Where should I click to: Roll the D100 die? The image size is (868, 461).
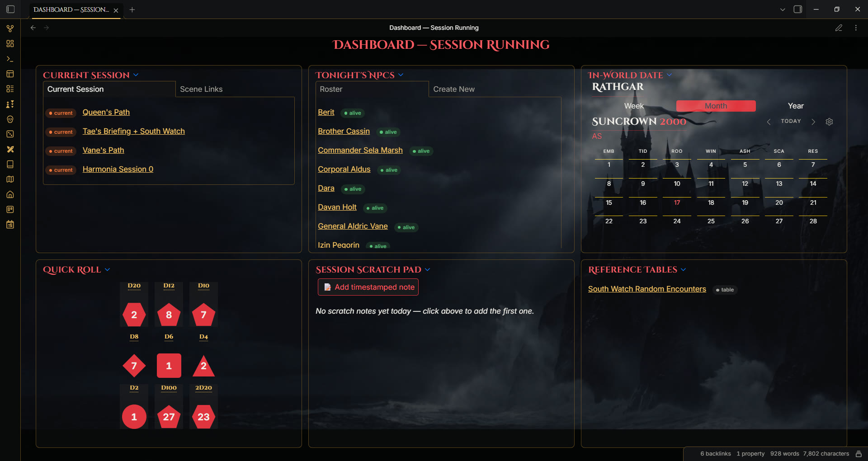coord(169,417)
